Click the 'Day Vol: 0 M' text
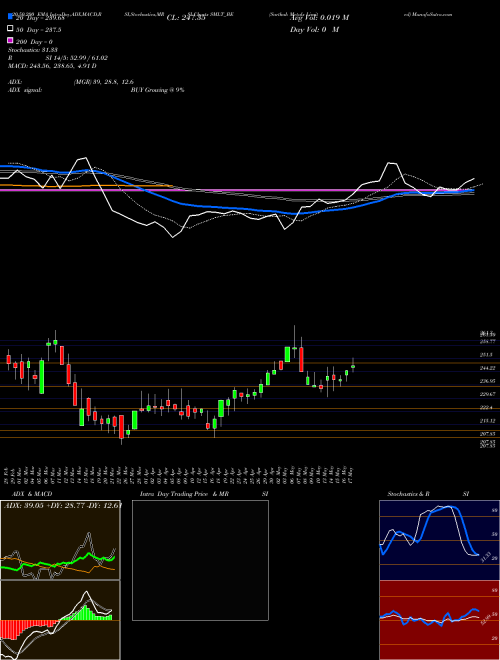Image resolution: width=500 pixels, height=660 pixels. click(314, 30)
